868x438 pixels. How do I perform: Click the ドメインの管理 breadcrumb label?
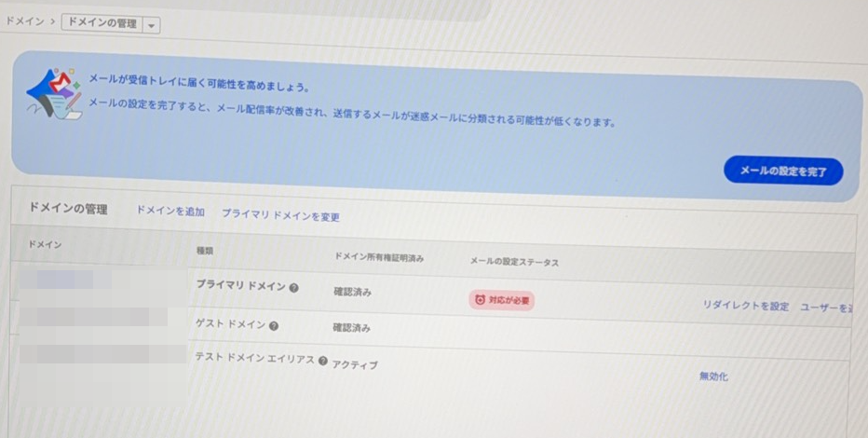pos(102,23)
